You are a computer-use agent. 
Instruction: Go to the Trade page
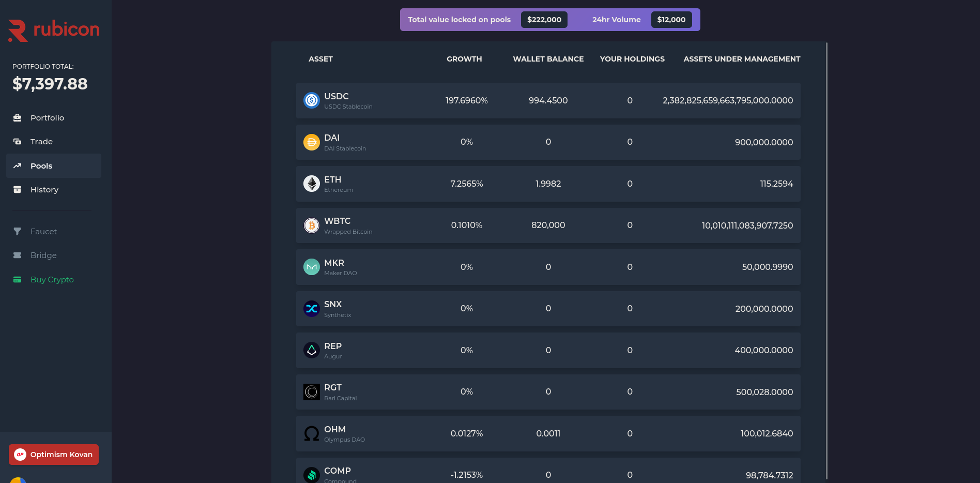click(54, 142)
